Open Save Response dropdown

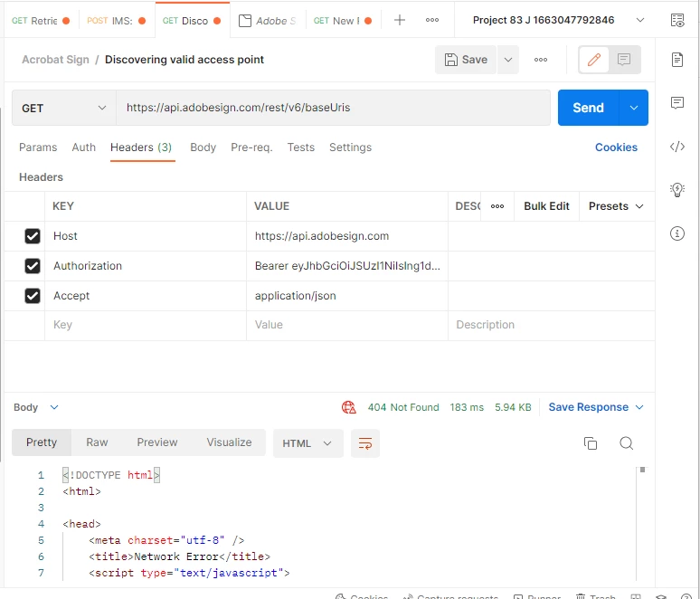596,407
